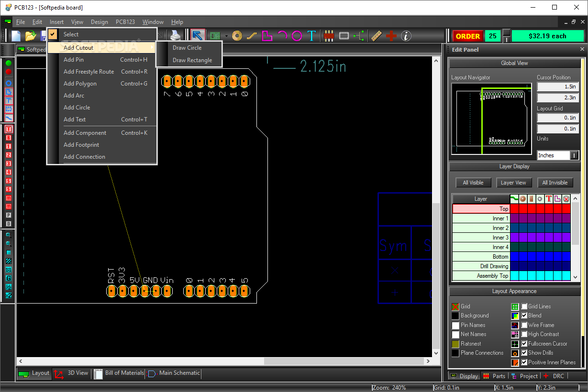Select the cyan Text tool
This screenshot has width=588, height=392.
tap(312, 35)
